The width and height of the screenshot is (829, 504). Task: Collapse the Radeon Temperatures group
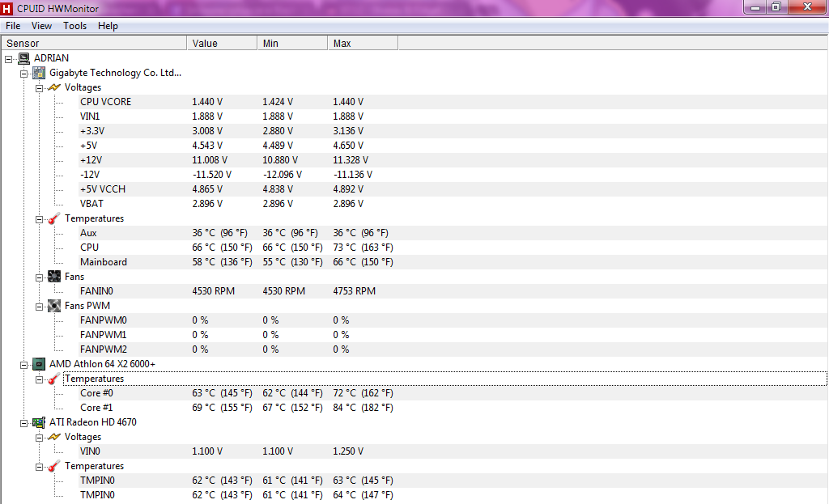[x=39, y=467]
